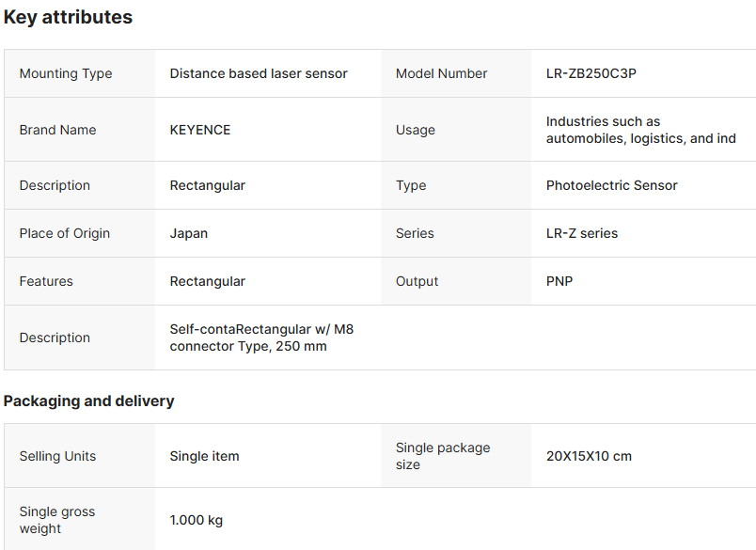The image size is (756, 550).
Task: Click the KEYENCE brand name value
Action: pyautogui.click(x=199, y=130)
